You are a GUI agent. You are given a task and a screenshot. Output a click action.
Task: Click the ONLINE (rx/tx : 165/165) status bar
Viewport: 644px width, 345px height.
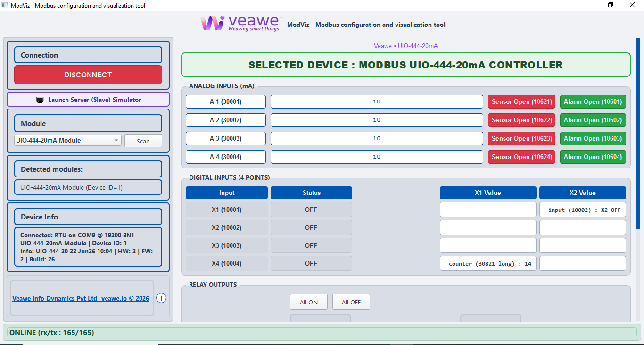322,333
